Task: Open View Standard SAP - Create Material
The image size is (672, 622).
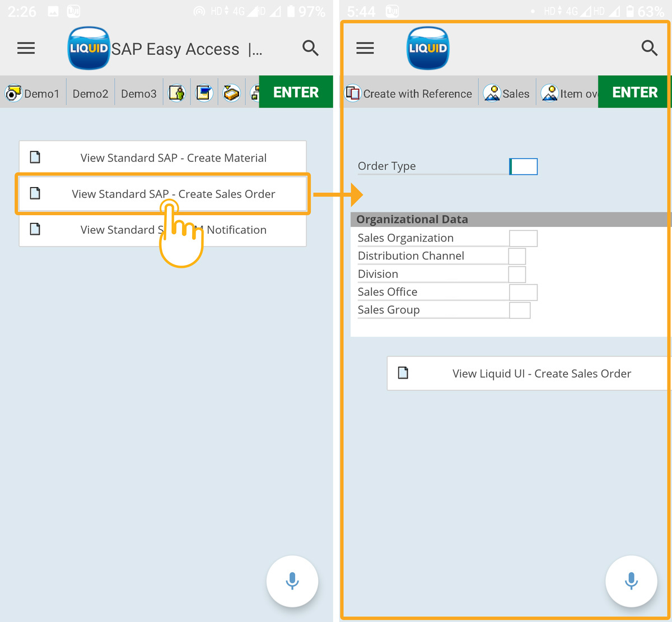Action: click(162, 158)
